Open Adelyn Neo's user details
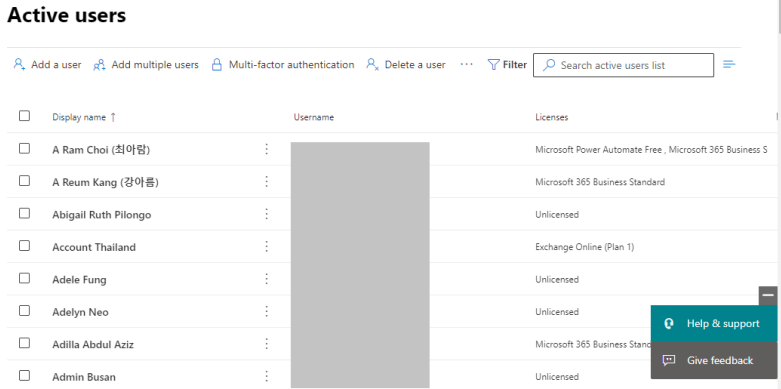Screen dimensions: 781x389 (80, 312)
